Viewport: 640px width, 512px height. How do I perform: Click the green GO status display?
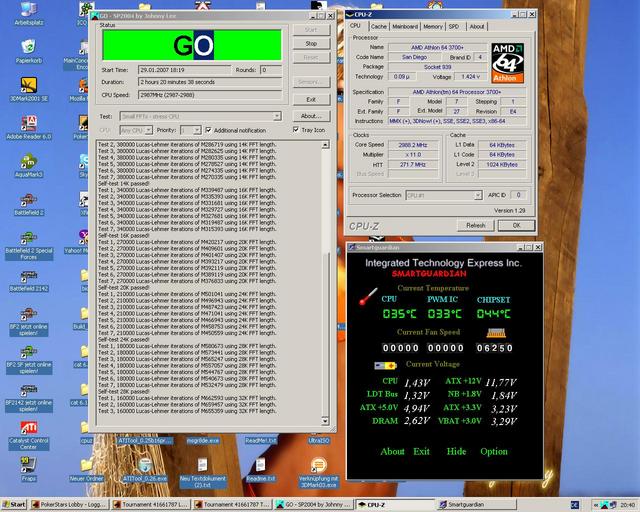tap(192, 45)
